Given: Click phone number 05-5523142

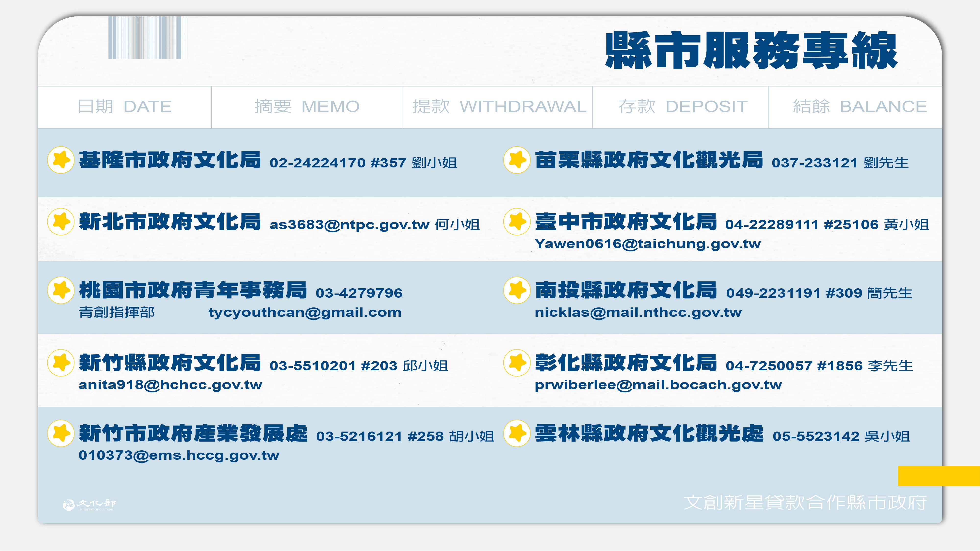Looking at the screenshot, I should [x=816, y=436].
